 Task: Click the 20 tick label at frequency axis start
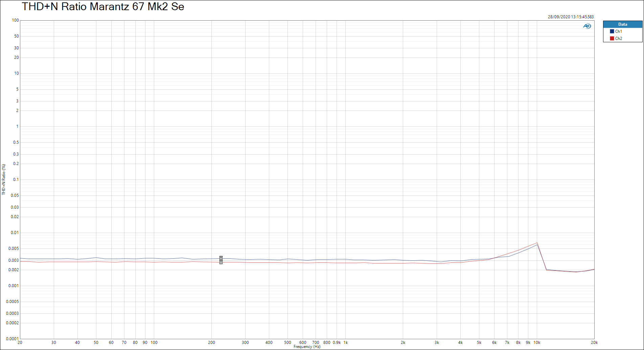pyautogui.click(x=20, y=343)
